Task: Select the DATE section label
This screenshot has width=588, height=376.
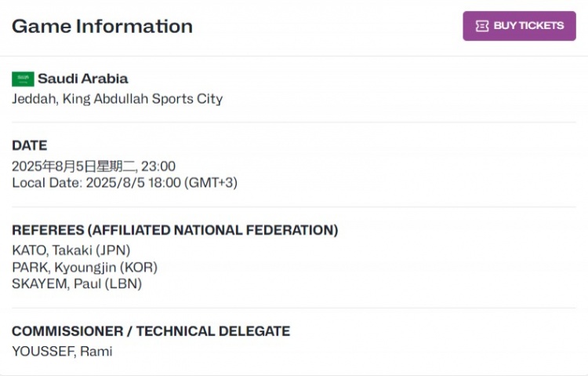Action: 29,145
